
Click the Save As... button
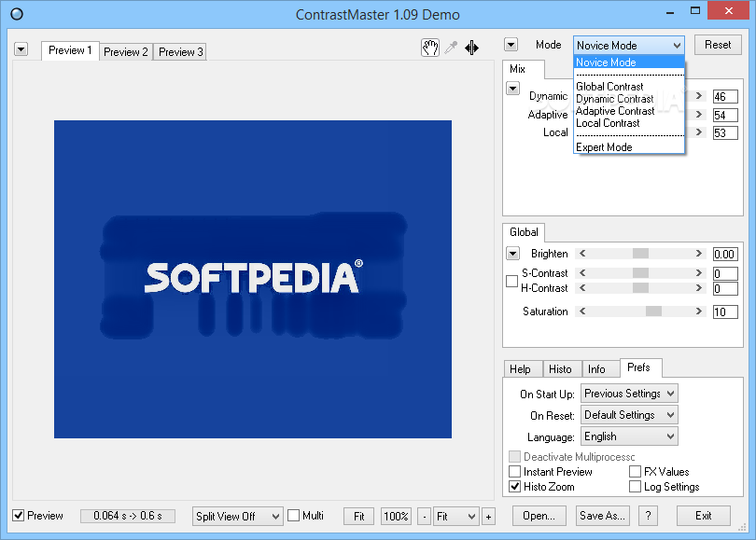pos(602,516)
